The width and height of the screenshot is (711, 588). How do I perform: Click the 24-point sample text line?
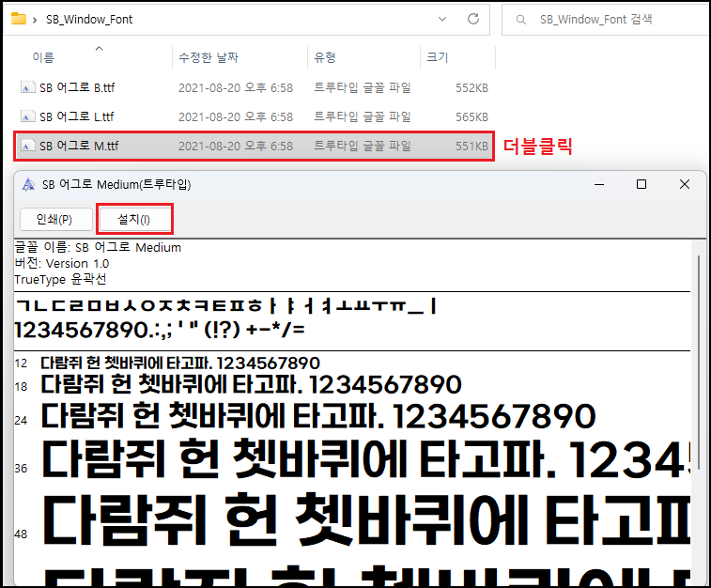click(x=318, y=416)
